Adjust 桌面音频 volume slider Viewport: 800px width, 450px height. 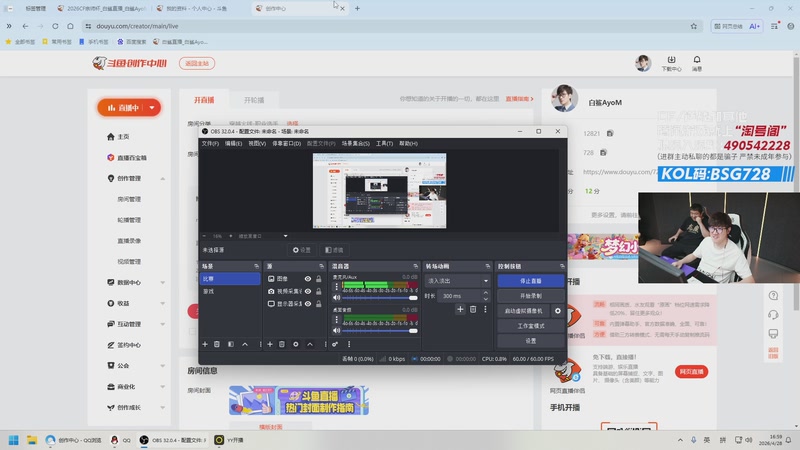(380, 331)
